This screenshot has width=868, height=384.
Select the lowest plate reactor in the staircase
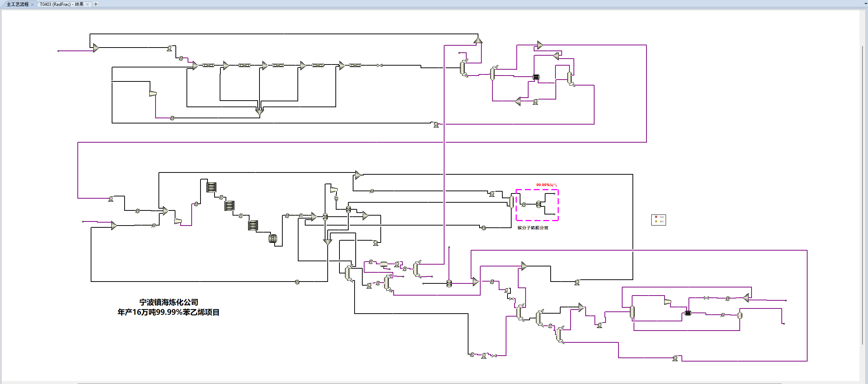253,225
